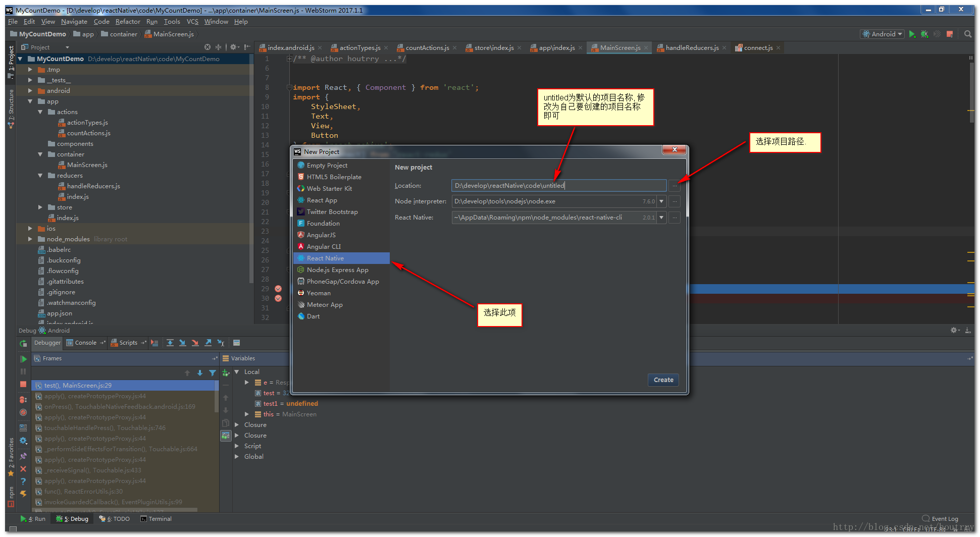The image size is (980, 537).
Task: Toggle the line 29 breakpoint off
Action: [278, 289]
